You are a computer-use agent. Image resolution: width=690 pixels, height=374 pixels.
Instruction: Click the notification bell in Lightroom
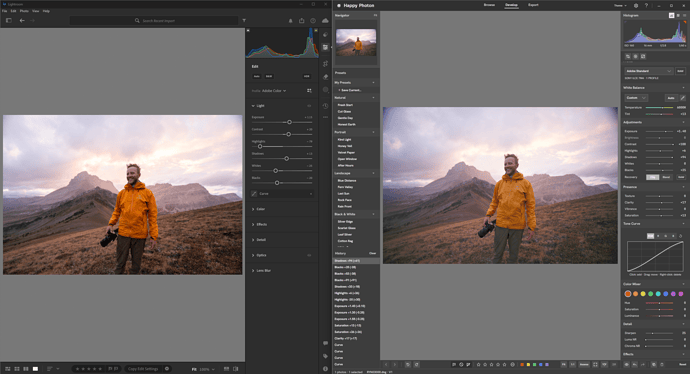[x=290, y=21]
